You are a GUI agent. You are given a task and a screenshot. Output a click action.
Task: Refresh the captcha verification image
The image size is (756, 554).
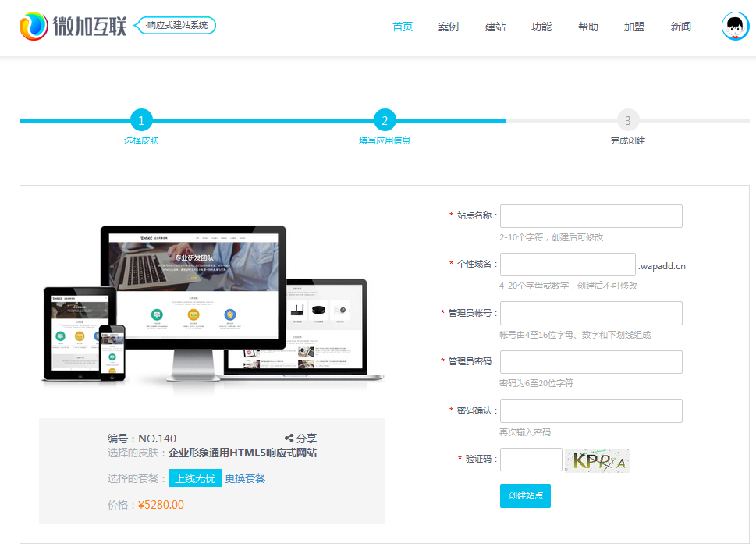(x=597, y=460)
